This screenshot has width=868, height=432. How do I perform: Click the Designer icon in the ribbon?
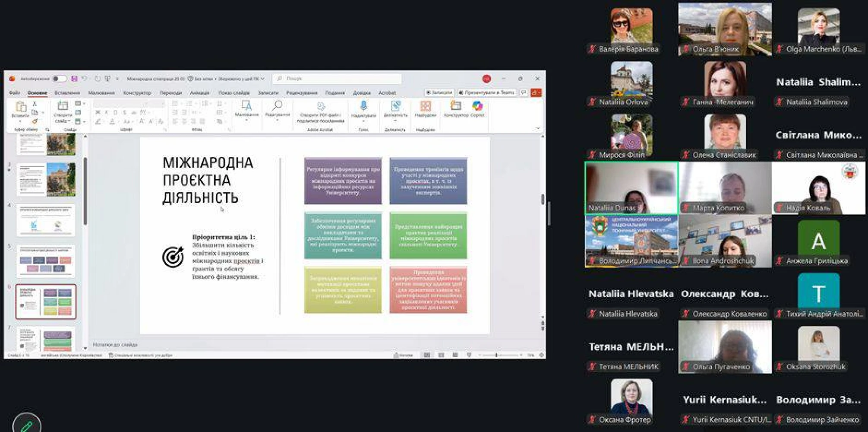(x=456, y=106)
